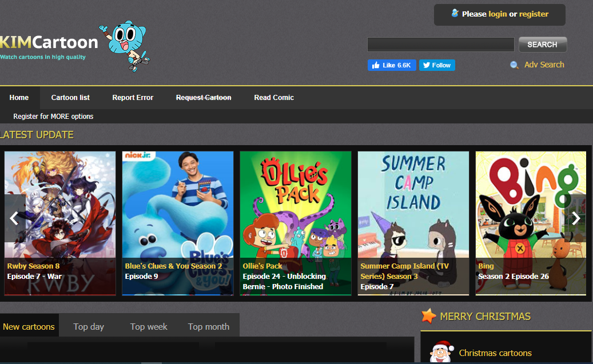Follow on Twitter with the Follow button

[x=437, y=65]
